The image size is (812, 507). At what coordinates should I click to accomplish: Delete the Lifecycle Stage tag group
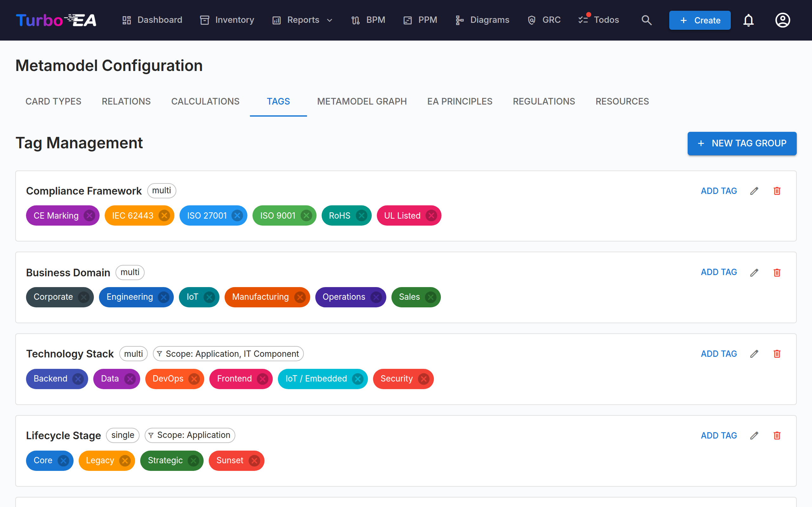coord(777,435)
